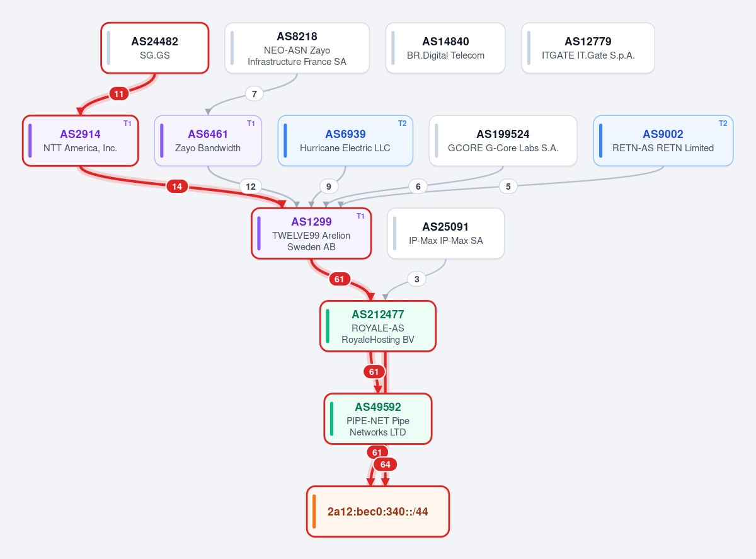Open the AS199524 GCORE node

(x=503, y=141)
